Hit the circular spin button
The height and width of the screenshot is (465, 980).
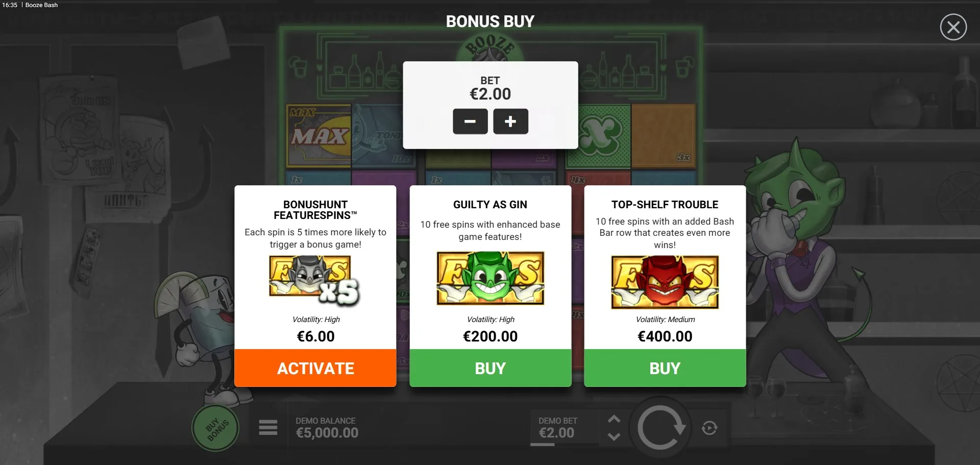[x=660, y=428]
